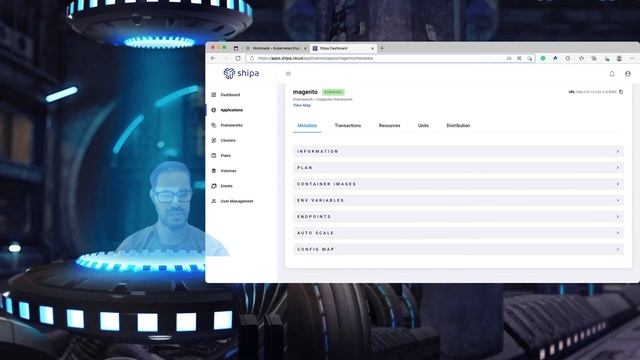Click the green running status badge

(333, 92)
